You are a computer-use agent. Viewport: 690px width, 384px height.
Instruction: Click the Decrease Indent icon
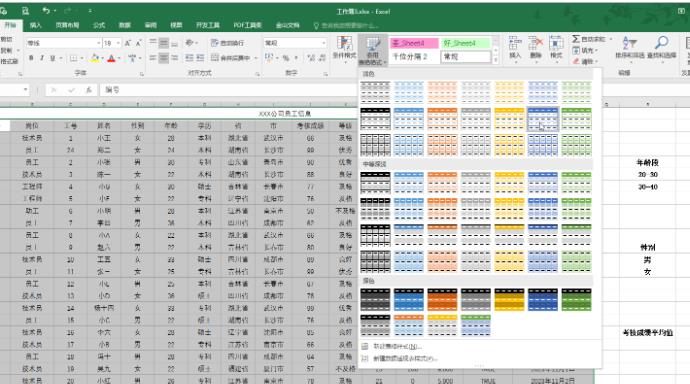(189, 58)
